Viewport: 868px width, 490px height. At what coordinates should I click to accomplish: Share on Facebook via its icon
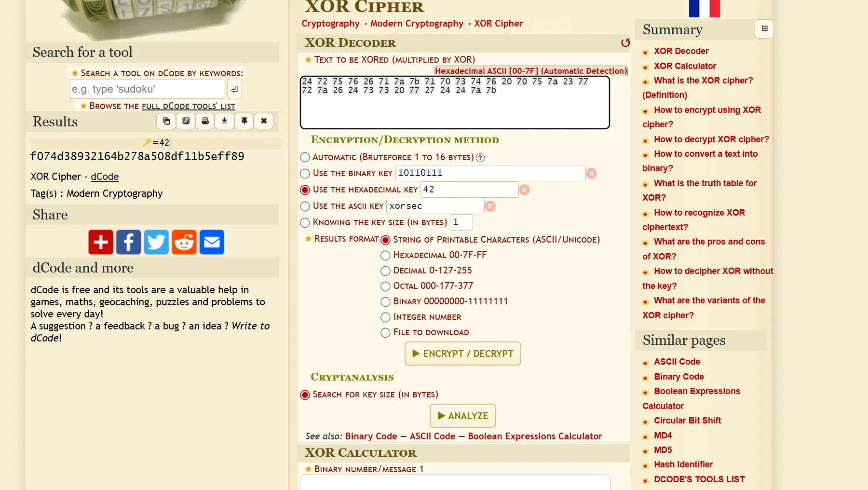[x=128, y=242]
